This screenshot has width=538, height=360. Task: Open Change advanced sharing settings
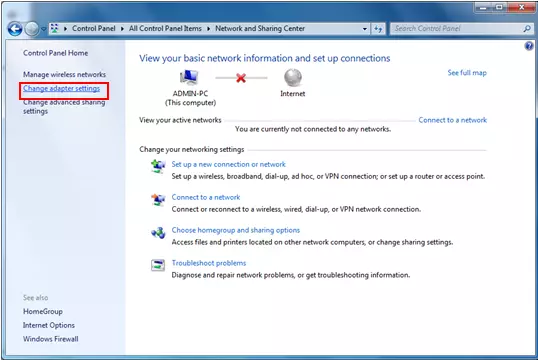(x=64, y=107)
